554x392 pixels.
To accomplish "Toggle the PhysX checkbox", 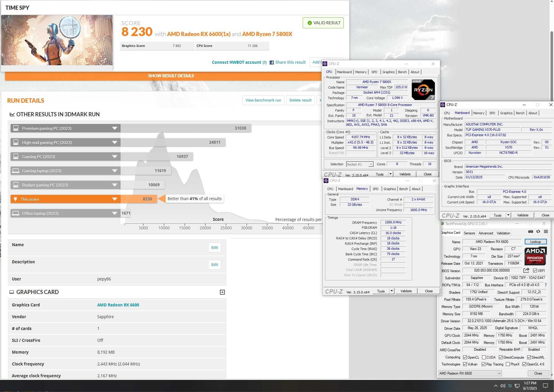I will [508, 364].
